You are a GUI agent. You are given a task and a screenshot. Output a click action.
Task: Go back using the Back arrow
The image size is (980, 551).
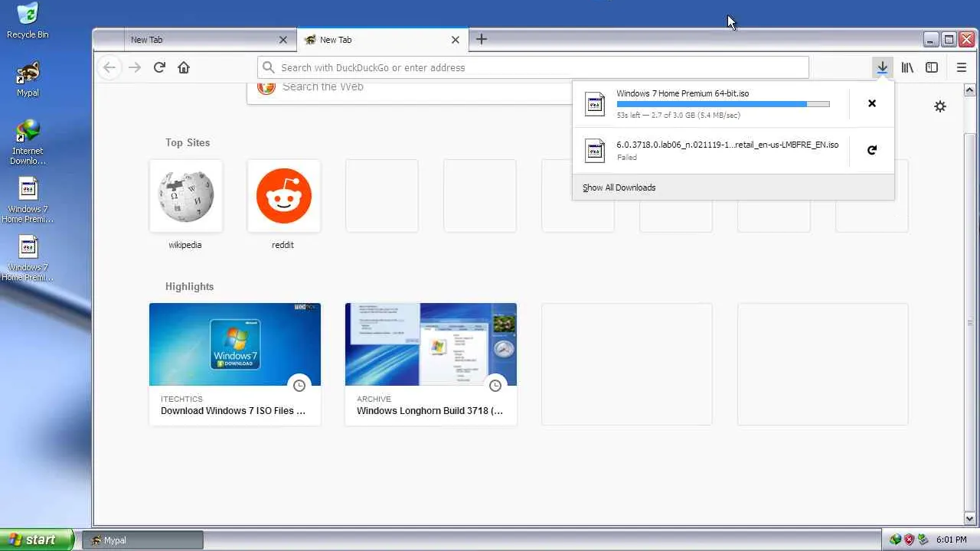(109, 67)
